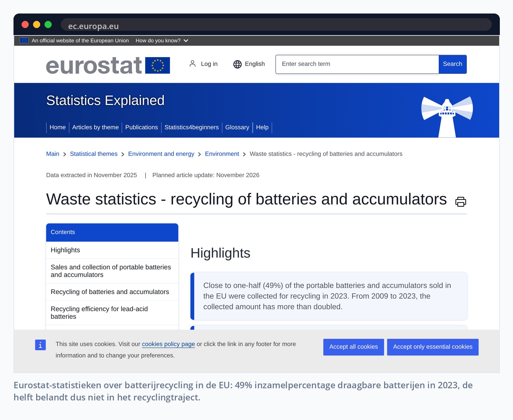Click the globe language icon

point(238,64)
